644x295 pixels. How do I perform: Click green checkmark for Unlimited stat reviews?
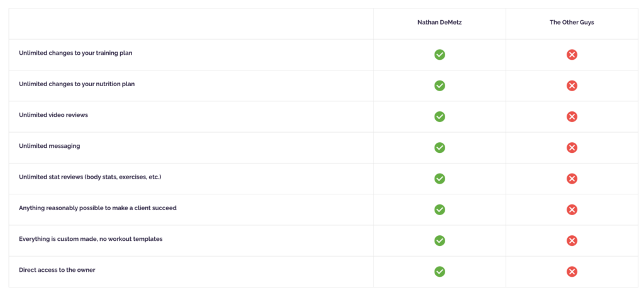click(440, 179)
